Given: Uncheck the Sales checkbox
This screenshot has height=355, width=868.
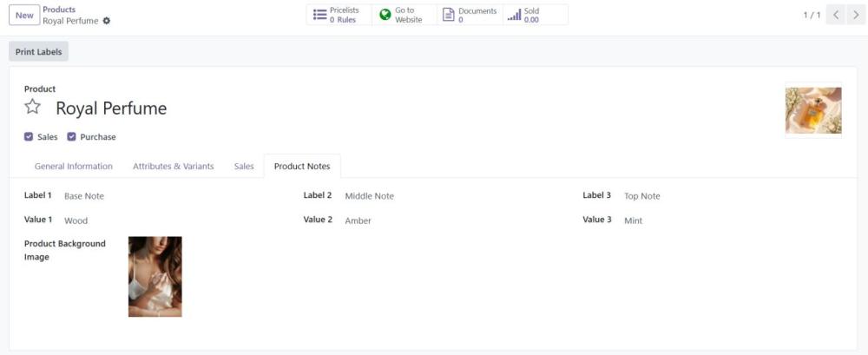Looking at the screenshot, I should tap(29, 137).
